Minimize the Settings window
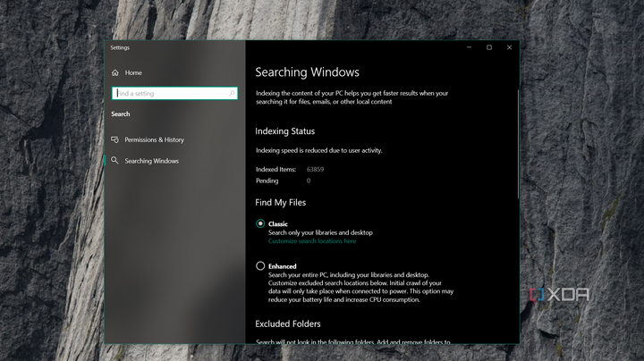The width and height of the screenshot is (644, 361). coord(469,47)
